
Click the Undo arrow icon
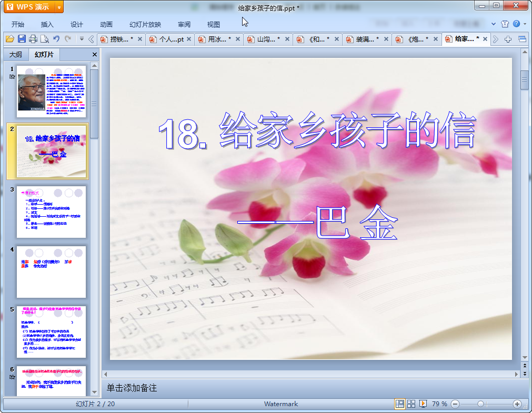click(x=56, y=39)
